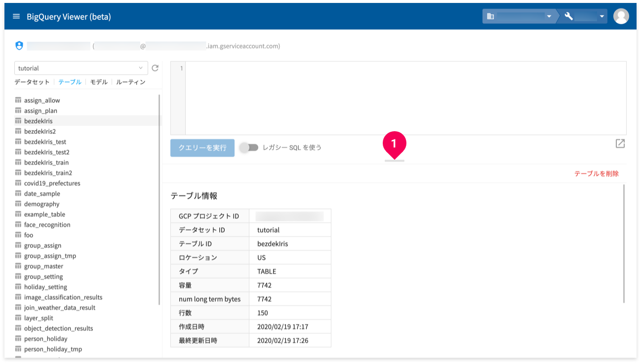The height and width of the screenshot is (364, 641).
Task: Click the データセット ID value tutorial
Action: (x=268, y=230)
